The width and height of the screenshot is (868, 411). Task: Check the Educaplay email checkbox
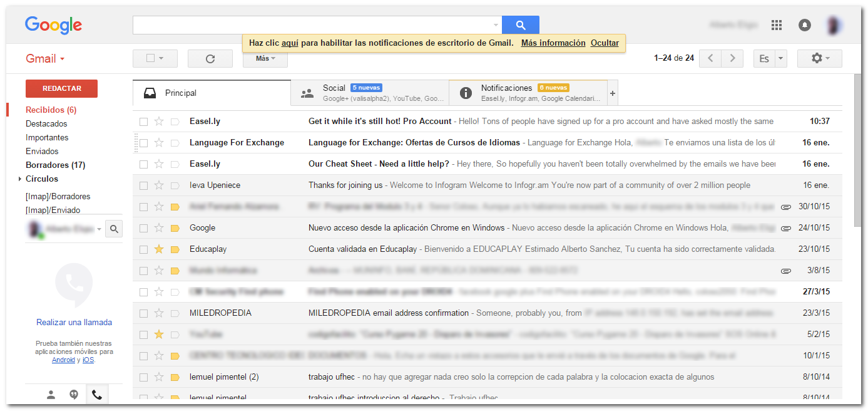pos(143,249)
